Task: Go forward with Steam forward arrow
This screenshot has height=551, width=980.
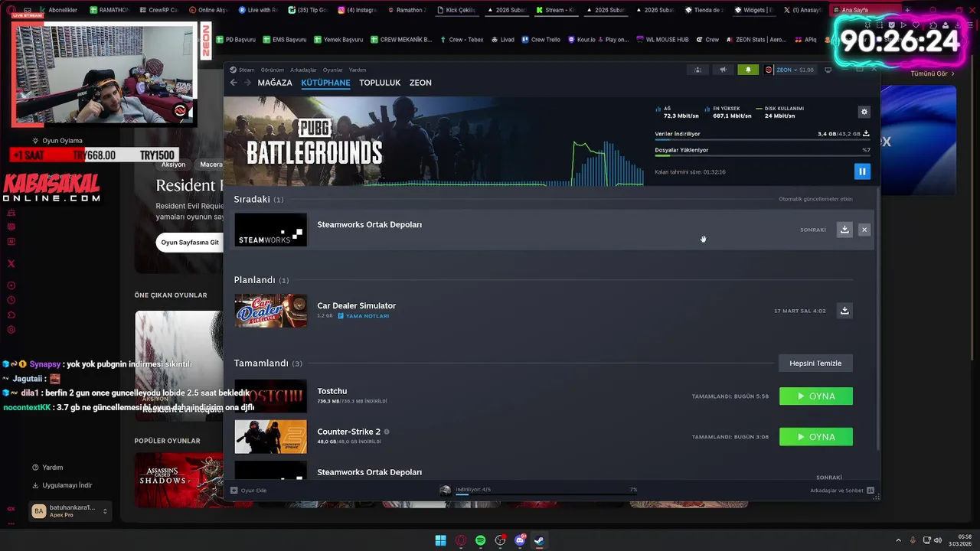Action: click(x=247, y=83)
